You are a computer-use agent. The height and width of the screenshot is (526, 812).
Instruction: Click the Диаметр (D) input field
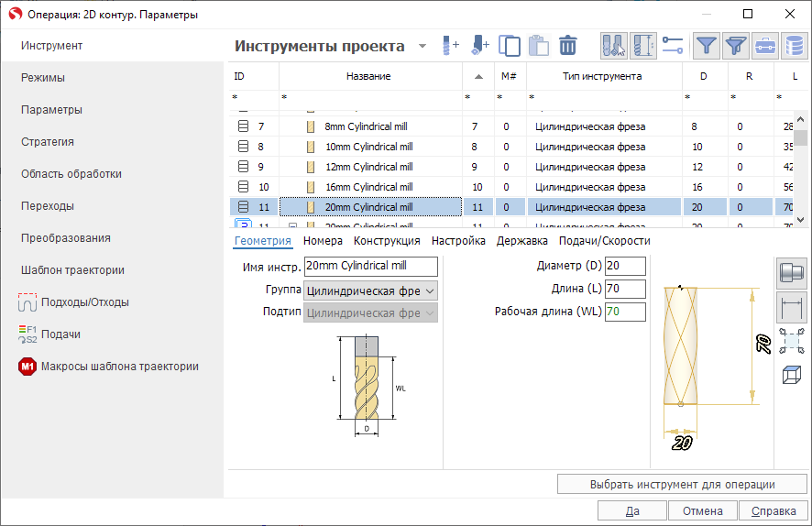(625, 266)
